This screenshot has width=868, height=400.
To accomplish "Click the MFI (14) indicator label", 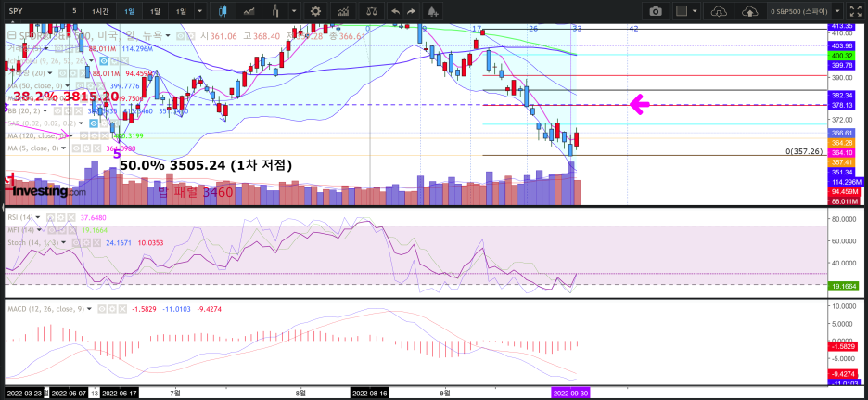I will [20, 230].
